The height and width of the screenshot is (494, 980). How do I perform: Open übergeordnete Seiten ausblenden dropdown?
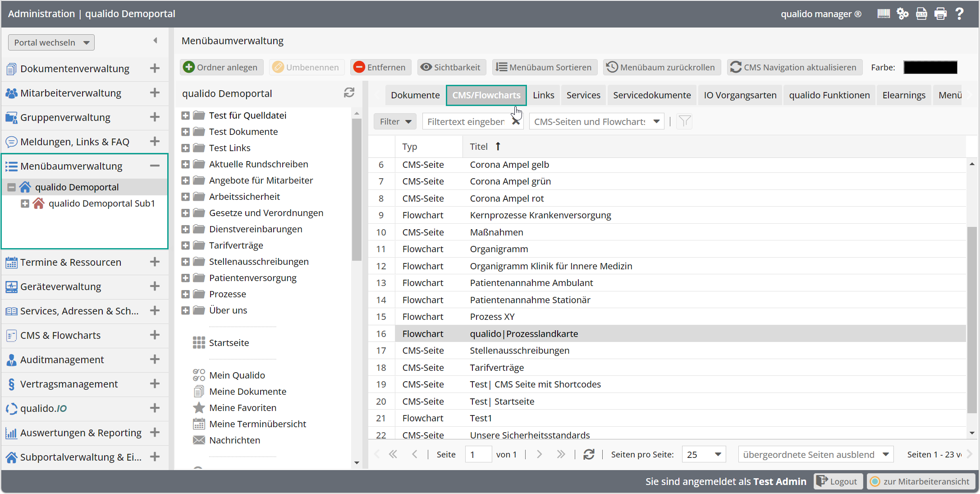pyautogui.click(x=816, y=454)
